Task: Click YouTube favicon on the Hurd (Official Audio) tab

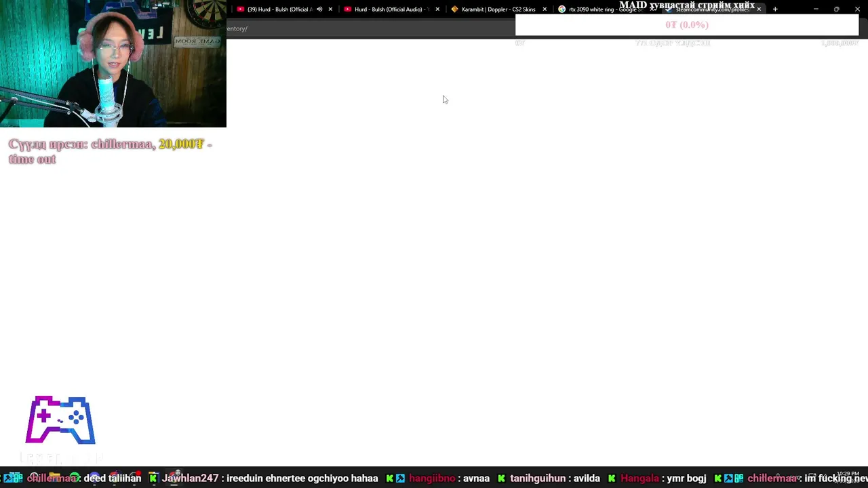Action: (348, 9)
